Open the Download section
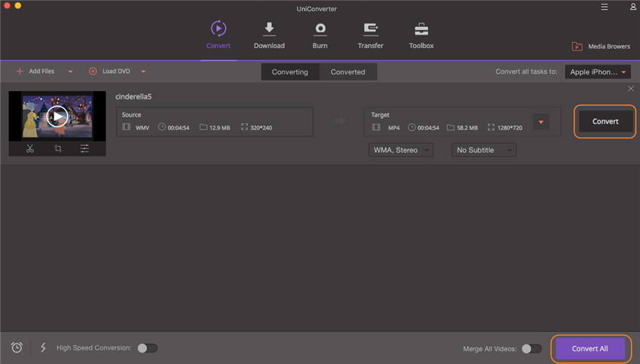Image resolution: width=640 pixels, height=364 pixels. click(269, 35)
